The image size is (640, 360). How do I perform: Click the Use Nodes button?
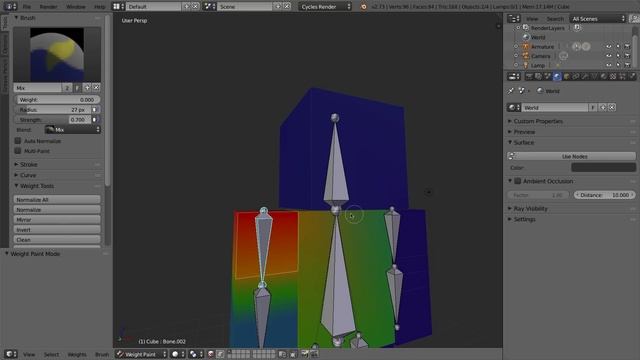pyautogui.click(x=571, y=156)
